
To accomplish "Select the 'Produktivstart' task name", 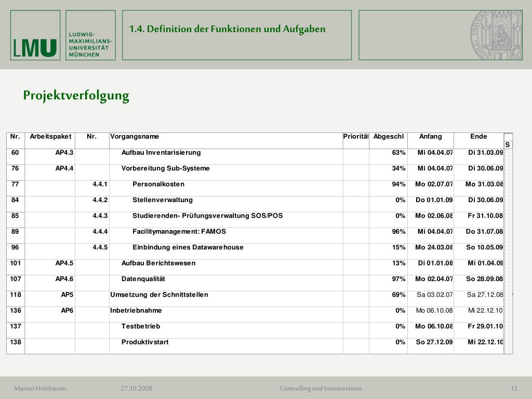I will pos(145,342).
